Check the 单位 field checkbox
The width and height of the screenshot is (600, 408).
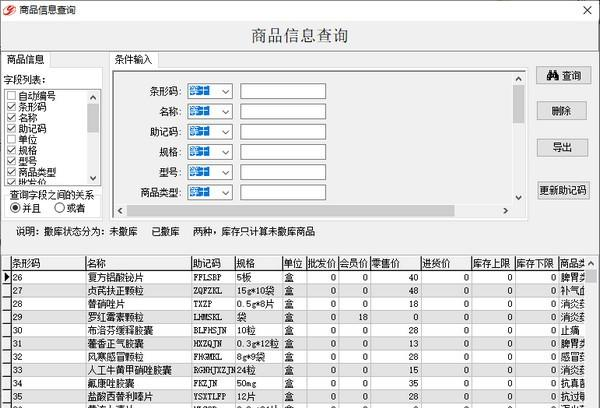click(x=11, y=139)
